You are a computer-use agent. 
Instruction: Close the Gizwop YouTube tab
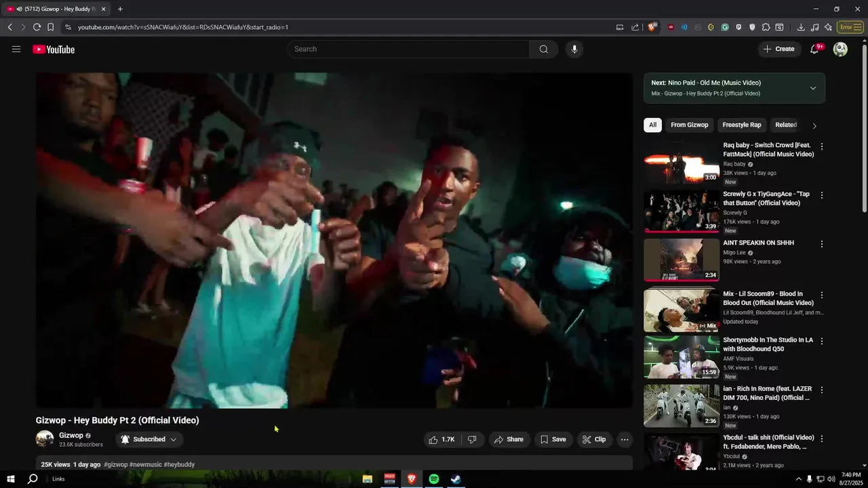tap(103, 9)
